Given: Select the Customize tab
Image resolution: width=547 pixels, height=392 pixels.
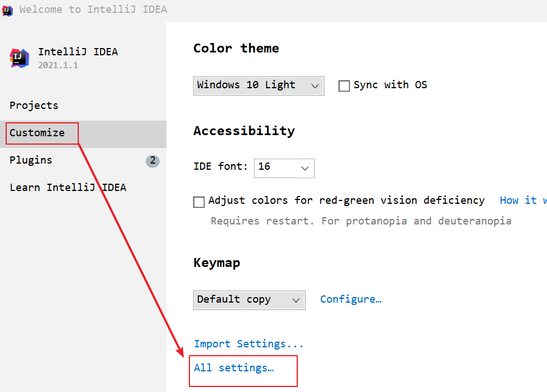Looking at the screenshot, I should [x=37, y=133].
